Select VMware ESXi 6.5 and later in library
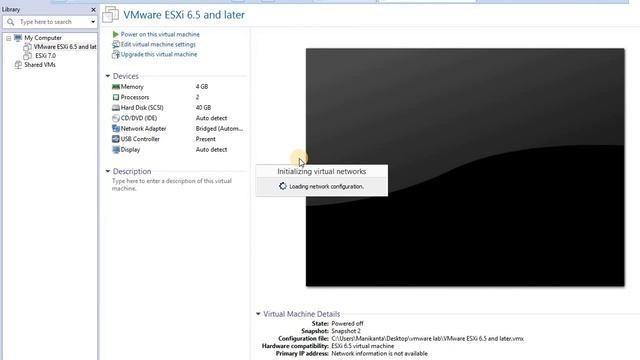Viewport: 640px width, 360px height. click(x=65, y=47)
